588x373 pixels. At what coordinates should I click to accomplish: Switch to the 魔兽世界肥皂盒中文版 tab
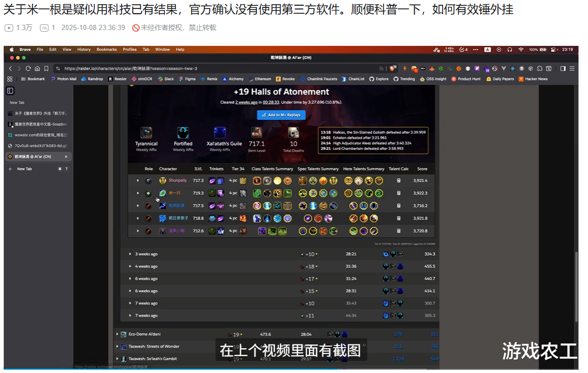(x=38, y=124)
